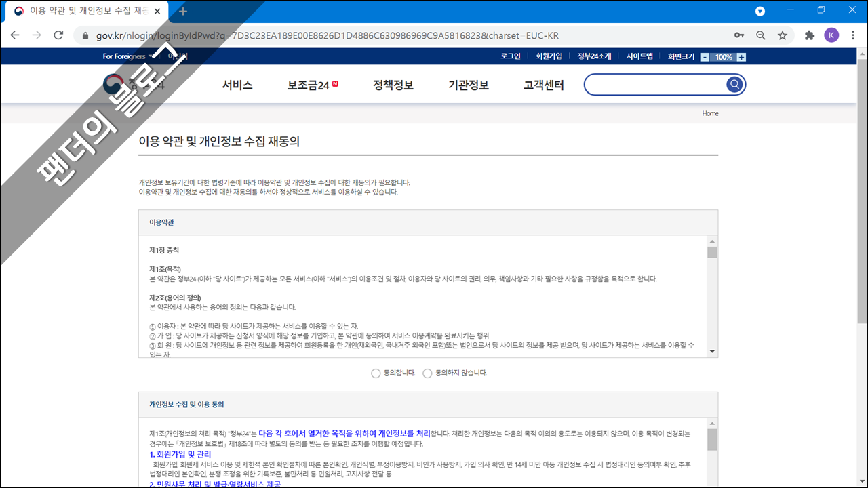The image size is (868, 488).
Task: Open the Extensions puzzle icon
Action: [x=810, y=35]
